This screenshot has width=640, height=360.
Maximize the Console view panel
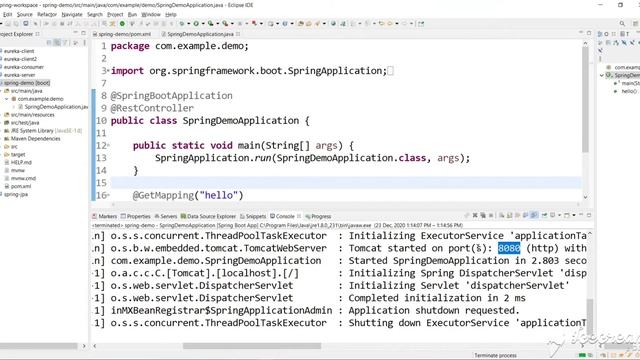[x=589, y=215]
